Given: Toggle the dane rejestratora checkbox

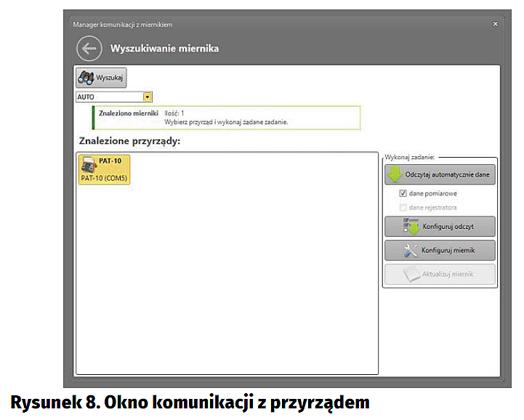Looking at the screenshot, I should tap(403, 208).
